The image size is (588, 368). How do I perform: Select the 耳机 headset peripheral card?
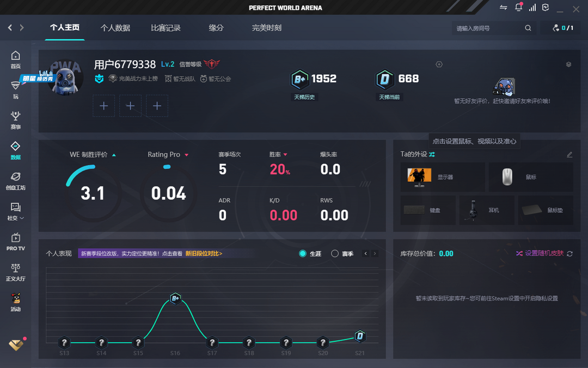(x=487, y=210)
